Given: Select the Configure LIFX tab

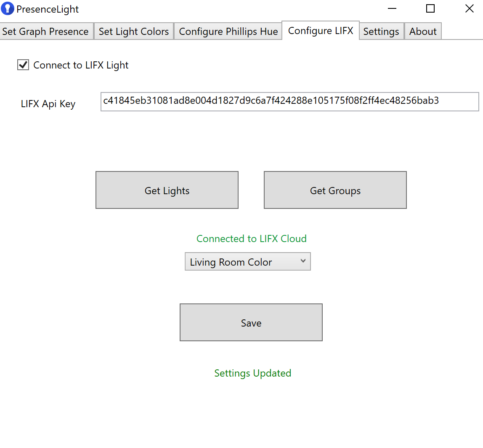Looking at the screenshot, I should click(320, 30).
